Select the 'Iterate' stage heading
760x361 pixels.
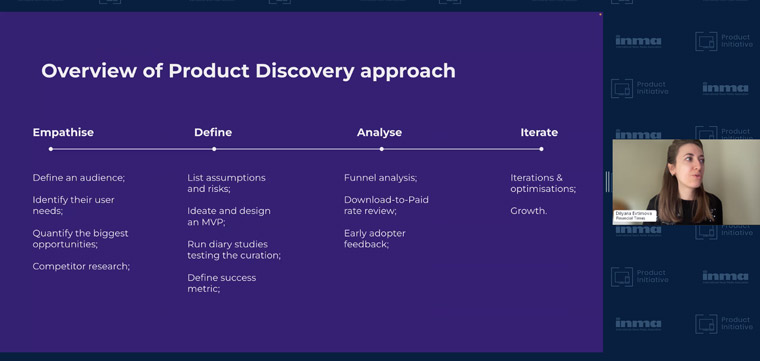click(539, 132)
